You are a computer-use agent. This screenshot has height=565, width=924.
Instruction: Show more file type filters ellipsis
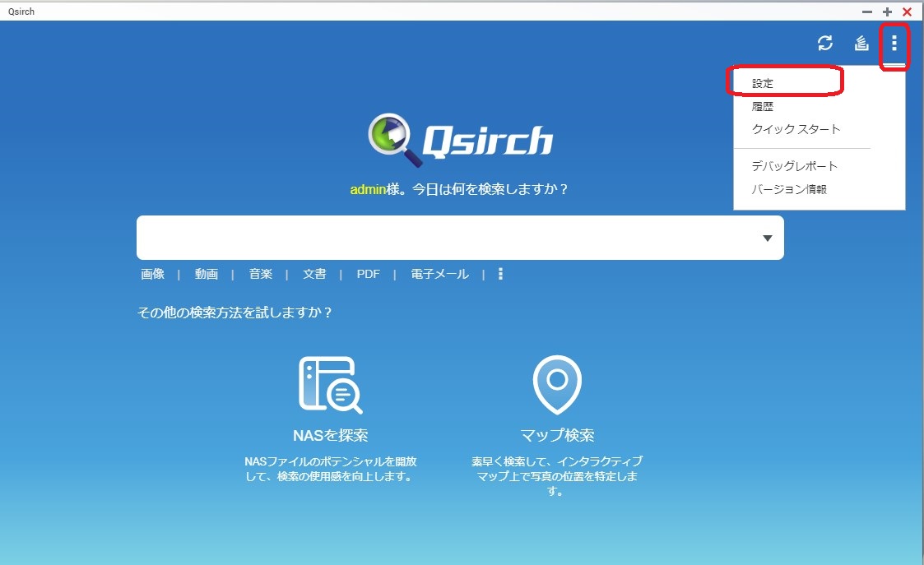[500, 273]
